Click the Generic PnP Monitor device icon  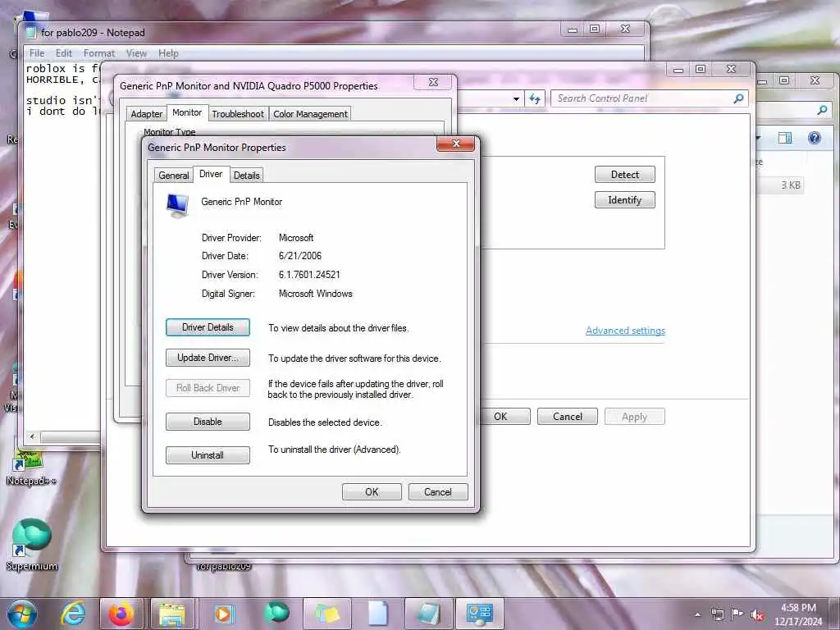point(177,206)
